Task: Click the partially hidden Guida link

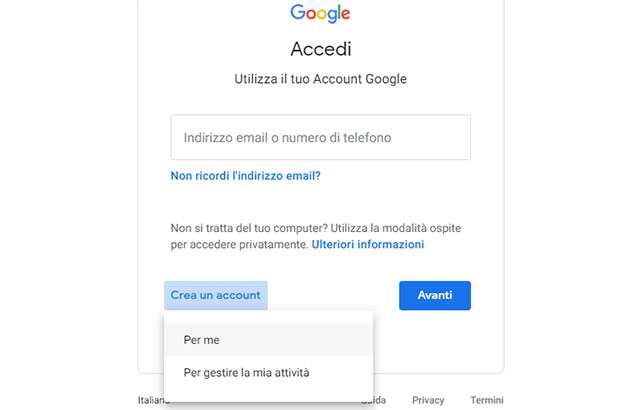Action: [x=380, y=400]
